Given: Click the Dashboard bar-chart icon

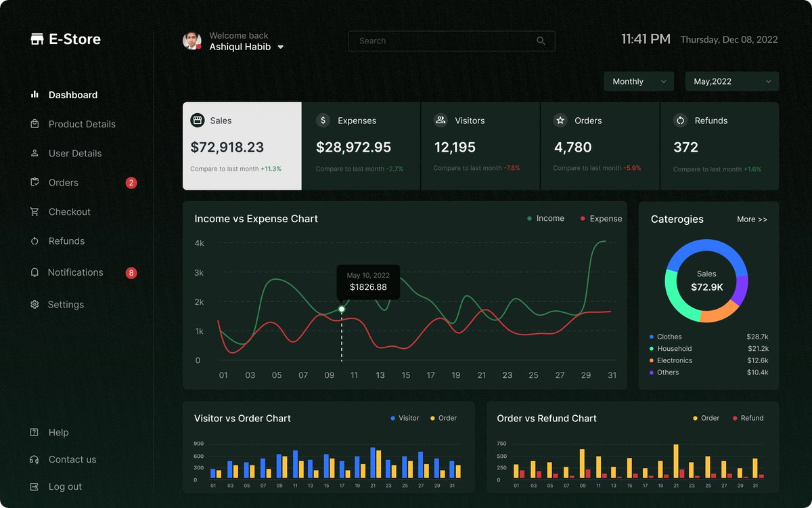Looking at the screenshot, I should tap(35, 95).
